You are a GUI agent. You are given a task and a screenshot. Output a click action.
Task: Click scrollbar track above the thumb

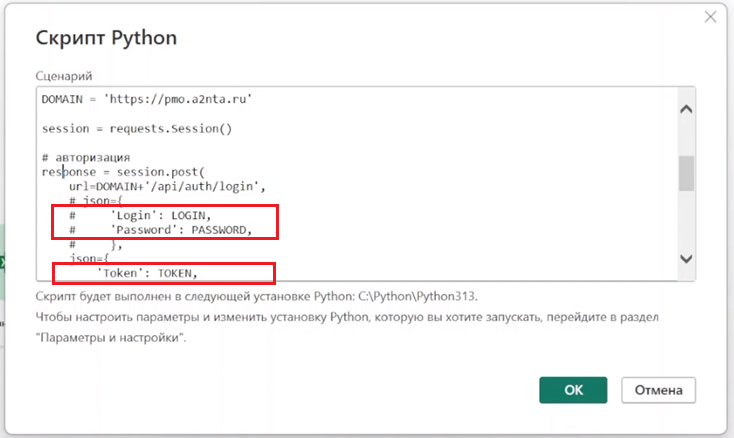pyautogui.click(x=686, y=136)
